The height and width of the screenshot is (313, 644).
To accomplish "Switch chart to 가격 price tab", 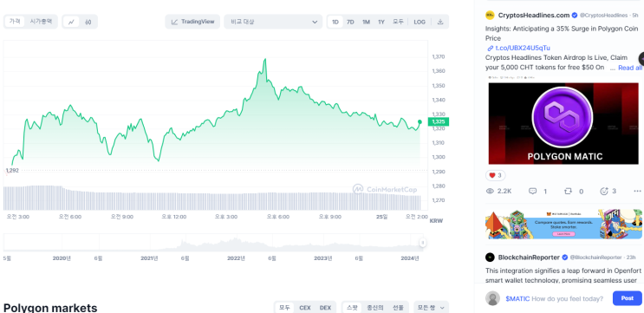I will click(15, 22).
